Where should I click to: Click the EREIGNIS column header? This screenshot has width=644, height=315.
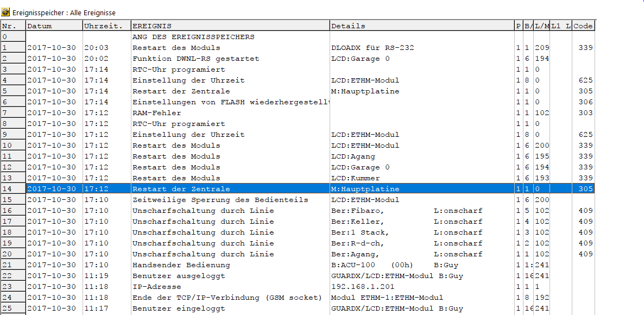coord(230,26)
